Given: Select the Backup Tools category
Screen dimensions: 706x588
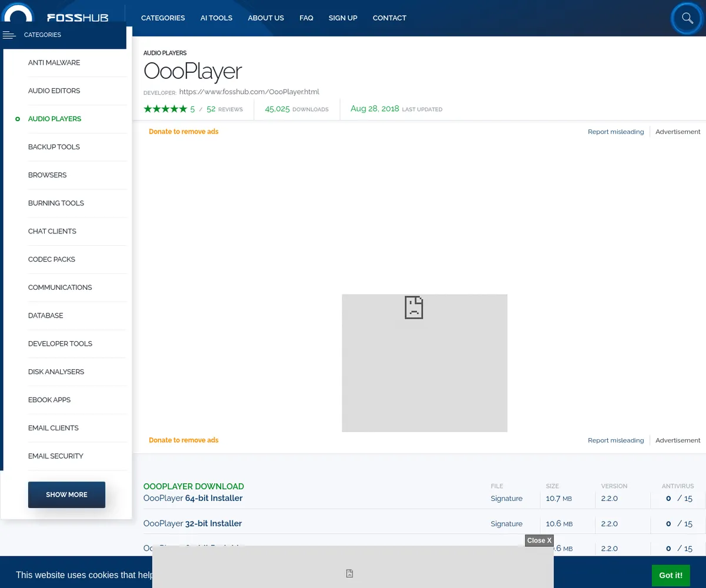Looking at the screenshot, I should [54, 147].
